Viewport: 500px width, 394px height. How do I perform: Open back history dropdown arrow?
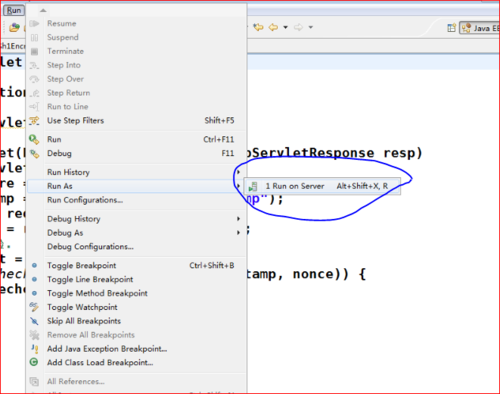click(285, 27)
